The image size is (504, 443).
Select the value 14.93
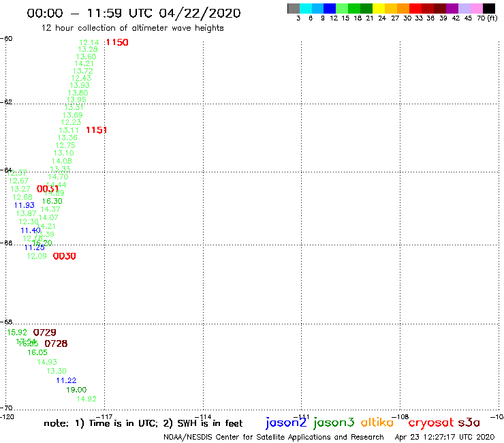point(47,362)
